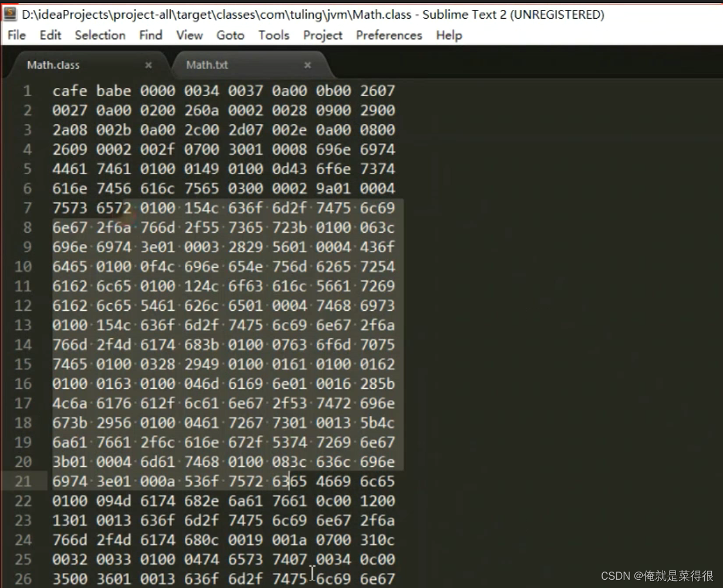
Task: Open the Project menu
Action: (x=323, y=35)
